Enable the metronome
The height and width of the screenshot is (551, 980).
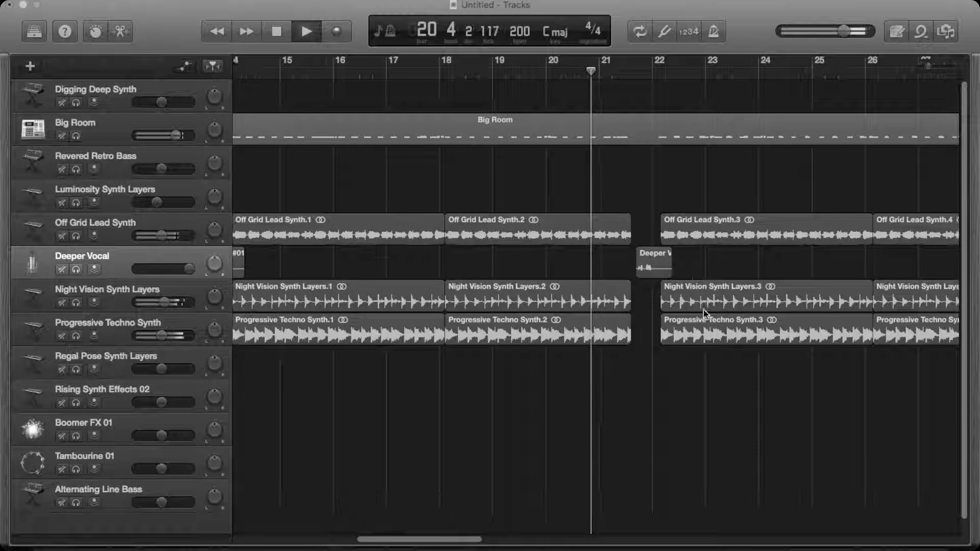click(714, 32)
